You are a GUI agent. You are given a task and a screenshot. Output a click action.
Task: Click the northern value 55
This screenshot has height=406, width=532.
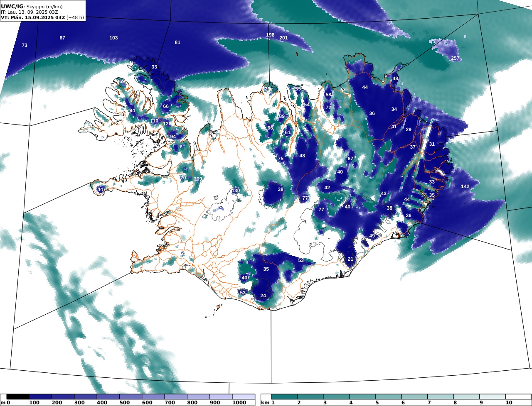point(298,89)
